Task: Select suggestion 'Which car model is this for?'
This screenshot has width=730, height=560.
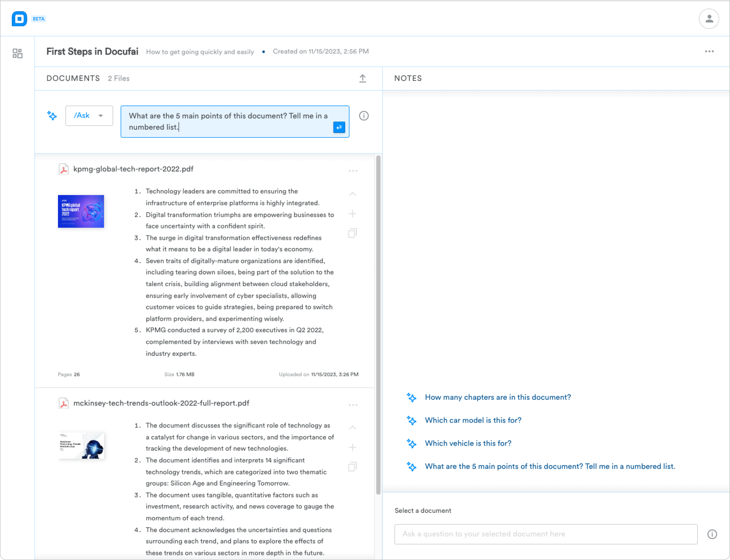Action: click(473, 420)
